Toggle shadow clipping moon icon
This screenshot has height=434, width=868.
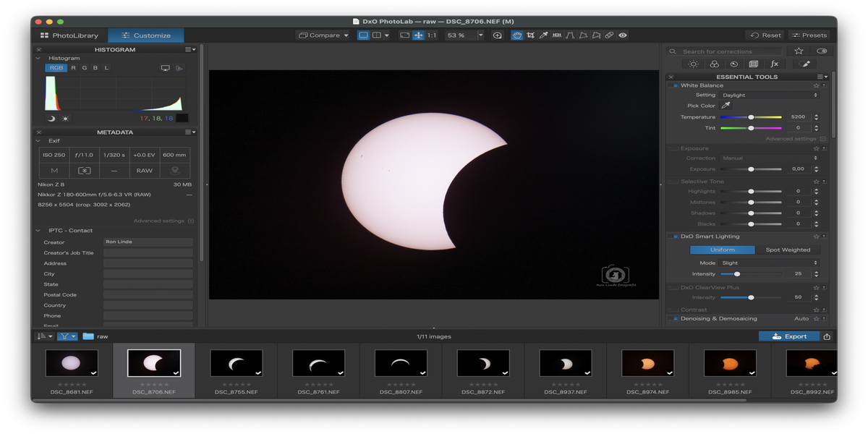tap(51, 118)
